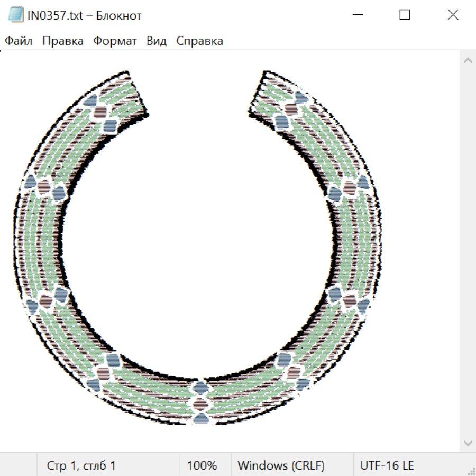Click the resize grip in status bar corner
The height and width of the screenshot is (476, 476).
pyautogui.click(x=471, y=471)
